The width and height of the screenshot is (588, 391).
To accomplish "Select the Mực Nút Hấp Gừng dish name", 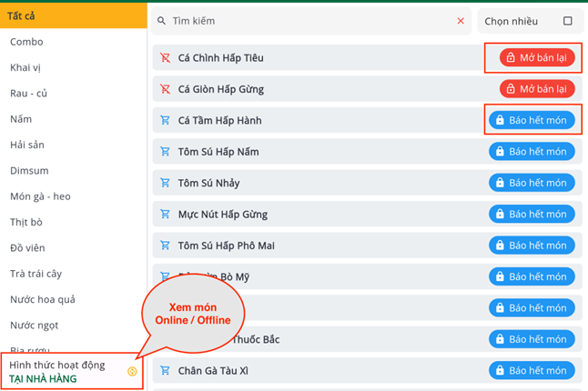I will [x=223, y=215].
